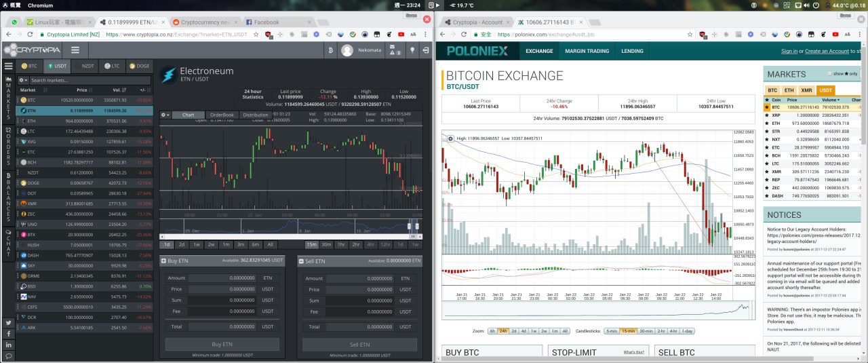
Task: Open Cryptopia notifications icon
Action: pyautogui.click(x=395, y=50)
